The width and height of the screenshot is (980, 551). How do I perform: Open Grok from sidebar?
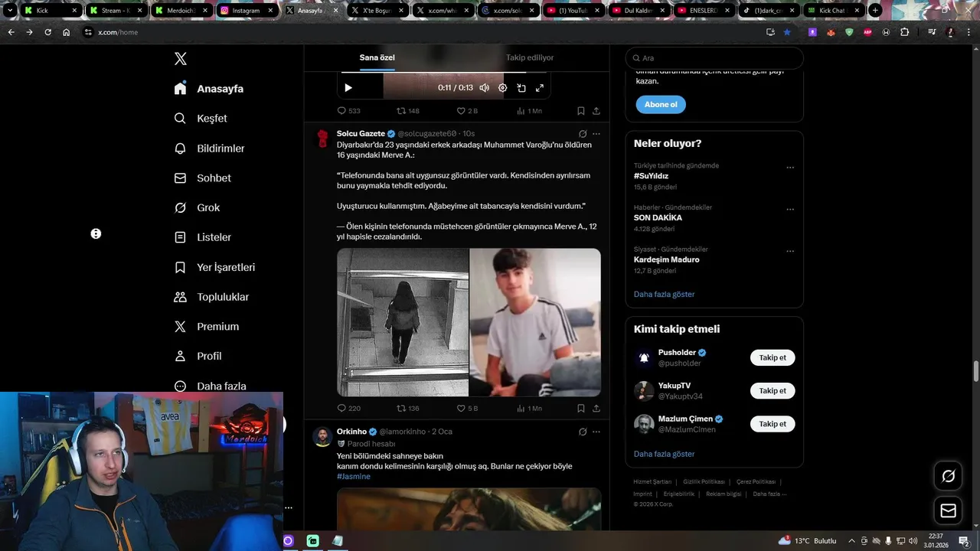(197, 207)
